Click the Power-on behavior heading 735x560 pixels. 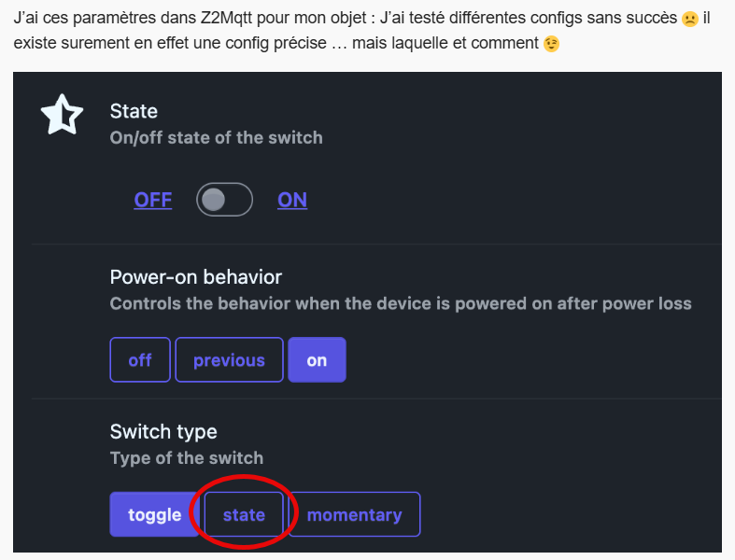coord(196,276)
